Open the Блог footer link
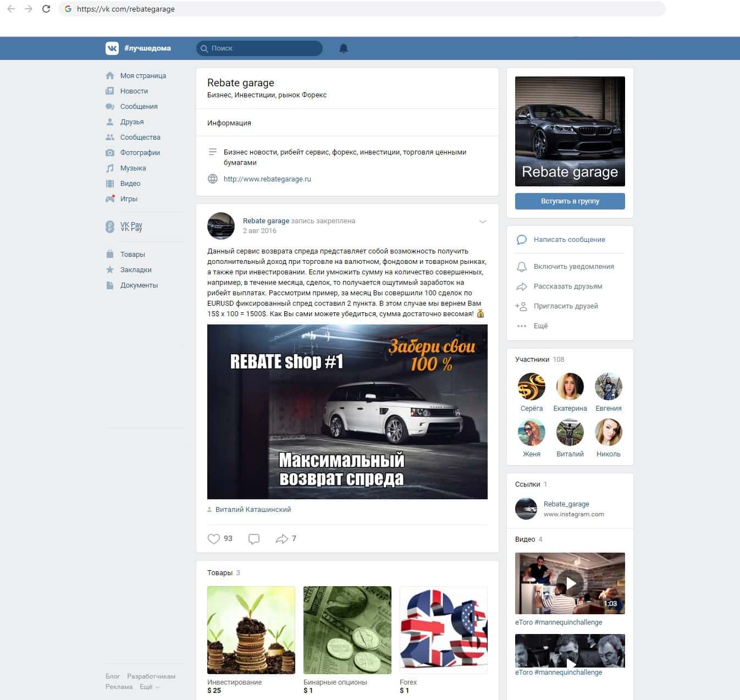740x700 pixels. point(113,676)
